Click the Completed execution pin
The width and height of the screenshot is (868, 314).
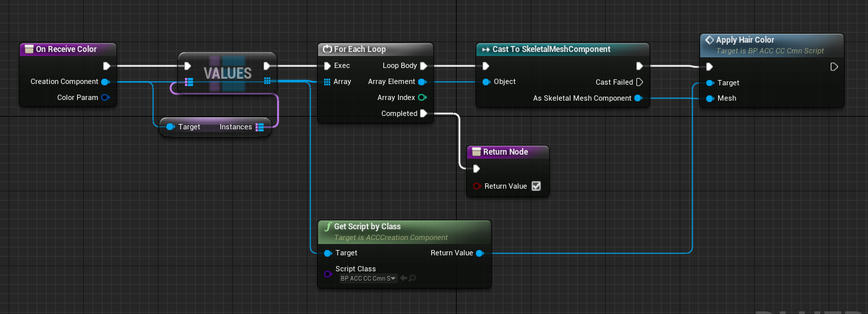423,114
